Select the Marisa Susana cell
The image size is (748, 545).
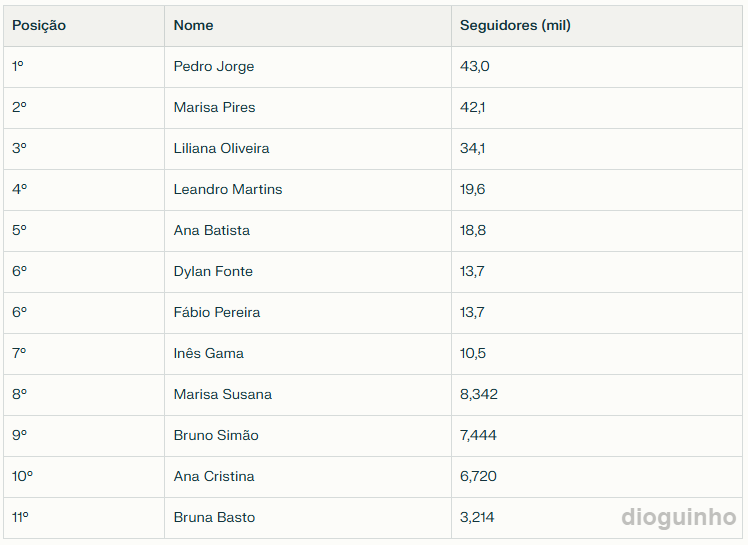click(x=223, y=394)
